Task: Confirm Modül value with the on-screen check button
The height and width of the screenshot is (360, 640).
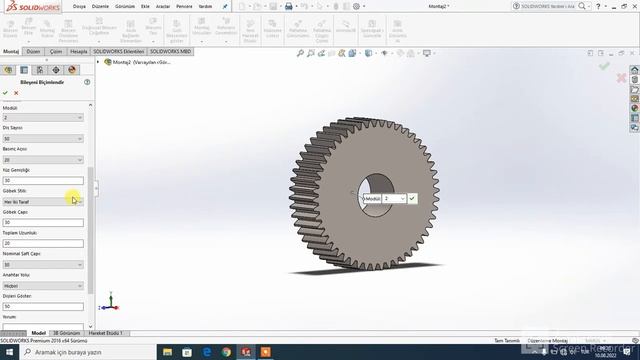Action: pos(412,198)
